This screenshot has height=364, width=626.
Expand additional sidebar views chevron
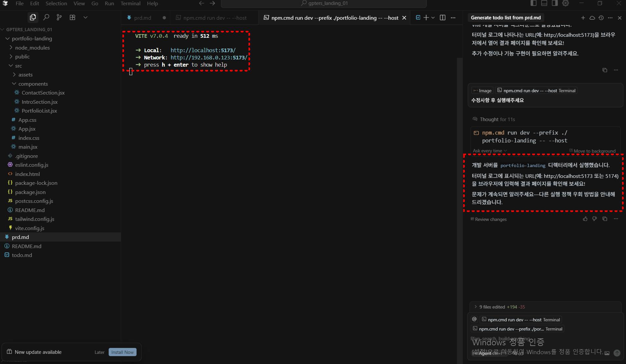tap(85, 17)
